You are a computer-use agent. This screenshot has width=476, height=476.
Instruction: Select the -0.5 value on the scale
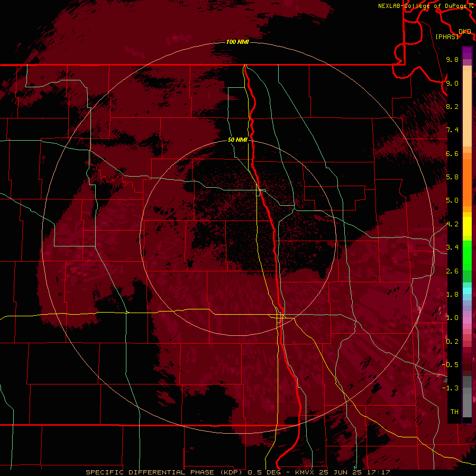[x=450, y=365]
